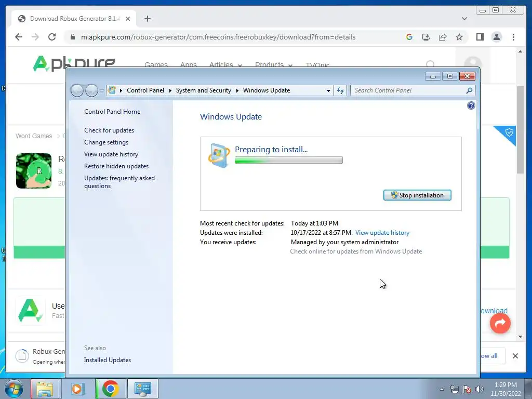Open Chrome three-dot menu
Viewport: 532px width, 399px height.
[513, 37]
